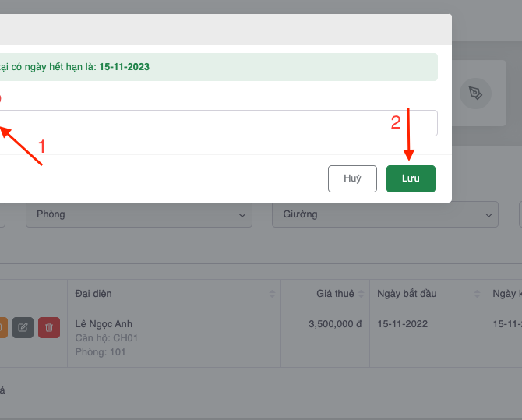Image resolution: width=522 pixels, height=420 pixels.
Task: Click the 15-11-2022 start date cell
Action: pos(402,324)
